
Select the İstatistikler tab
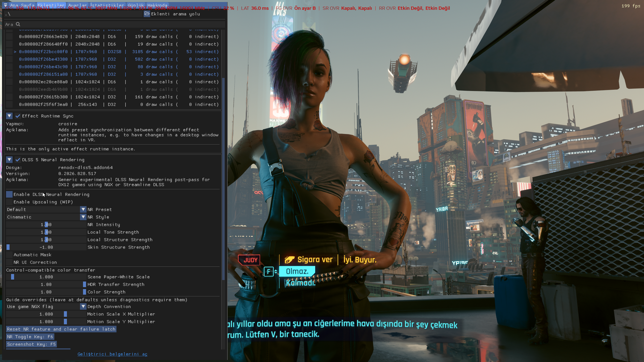coord(107,5)
